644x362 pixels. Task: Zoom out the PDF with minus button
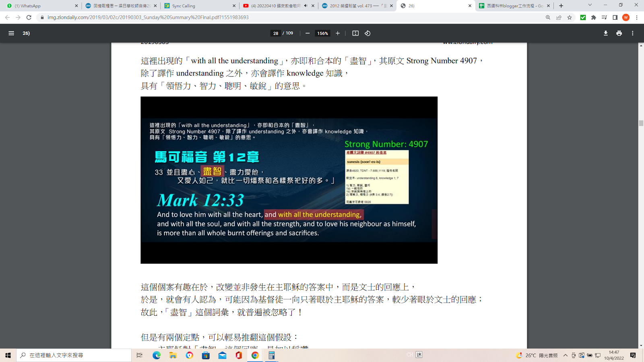[308, 33]
